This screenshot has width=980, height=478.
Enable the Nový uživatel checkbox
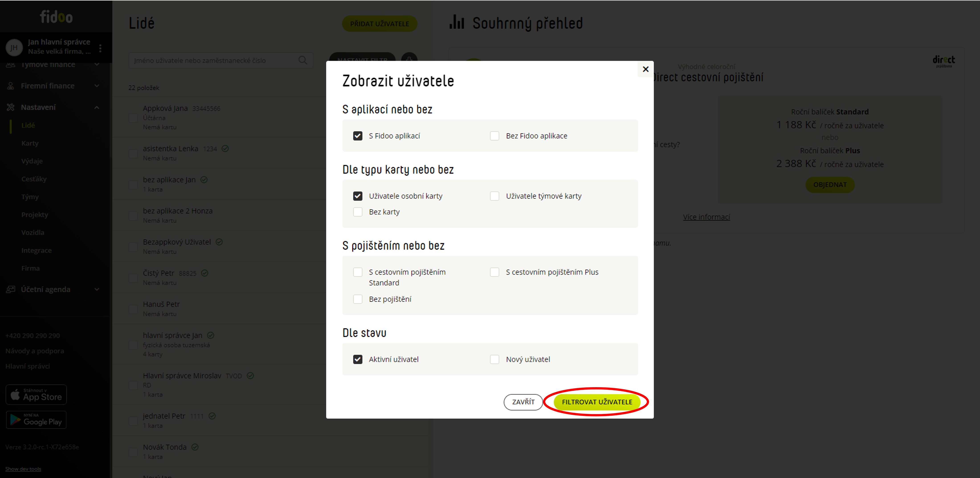pyautogui.click(x=494, y=359)
